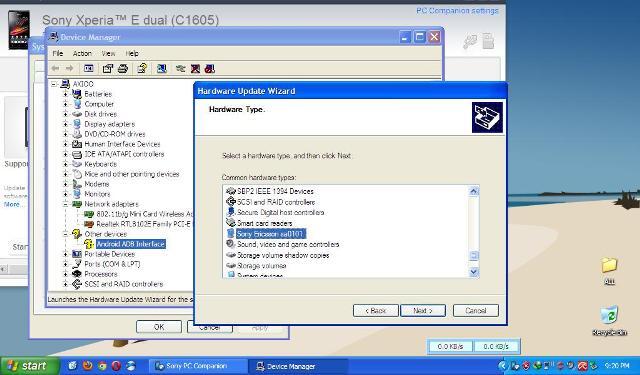Select SBP2 IEEE 1394 Devices type

(275, 191)
